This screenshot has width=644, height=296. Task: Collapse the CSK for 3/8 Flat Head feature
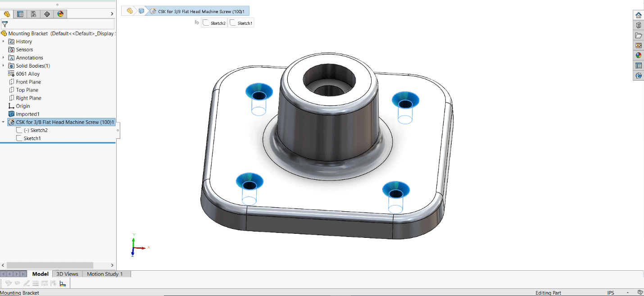[4, 122]
